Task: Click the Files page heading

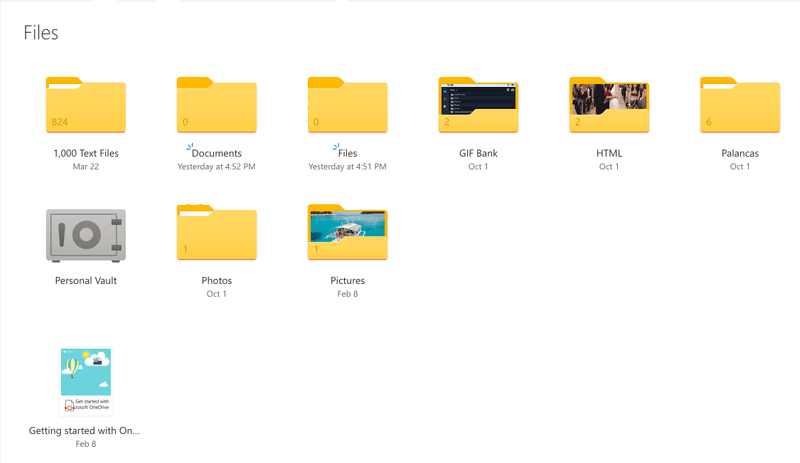Action: tap(41, 33)
